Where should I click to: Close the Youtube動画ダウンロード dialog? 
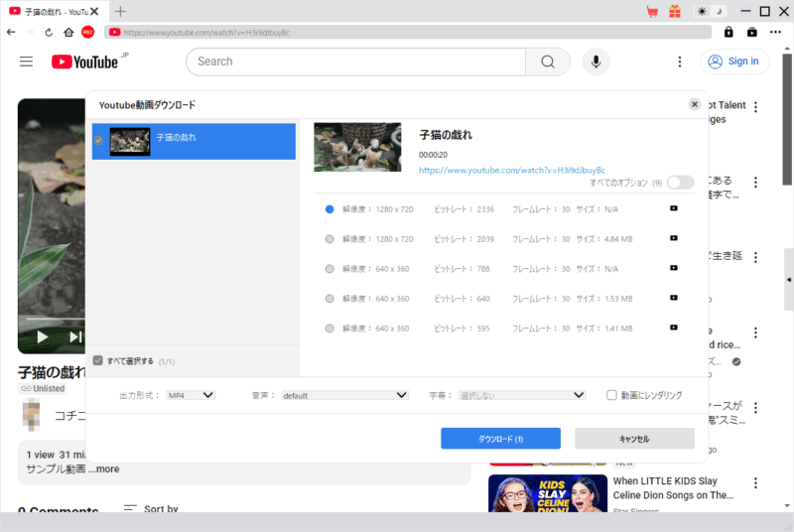click(x=694, y=104)
